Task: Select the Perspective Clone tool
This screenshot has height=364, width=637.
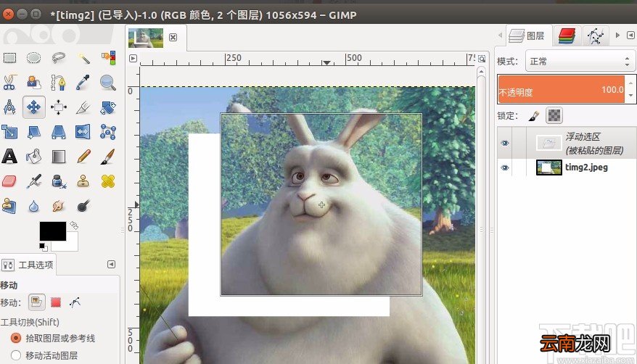Action: [9, 206]
